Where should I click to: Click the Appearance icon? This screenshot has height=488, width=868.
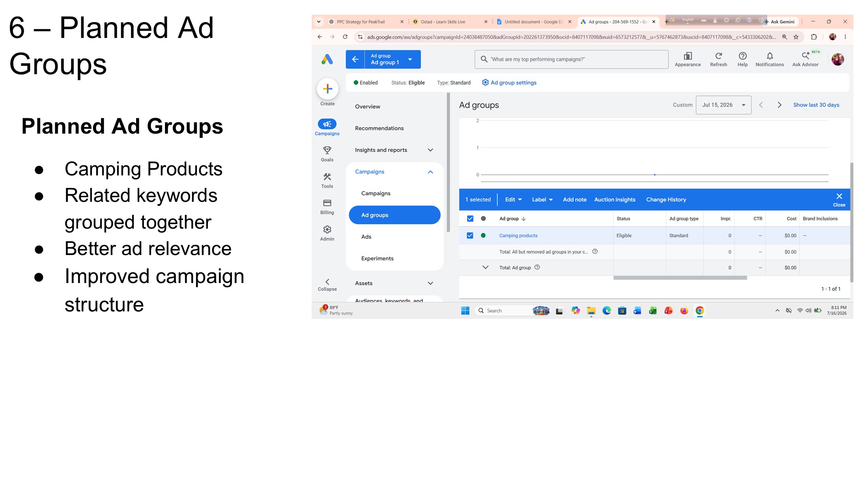688,56
